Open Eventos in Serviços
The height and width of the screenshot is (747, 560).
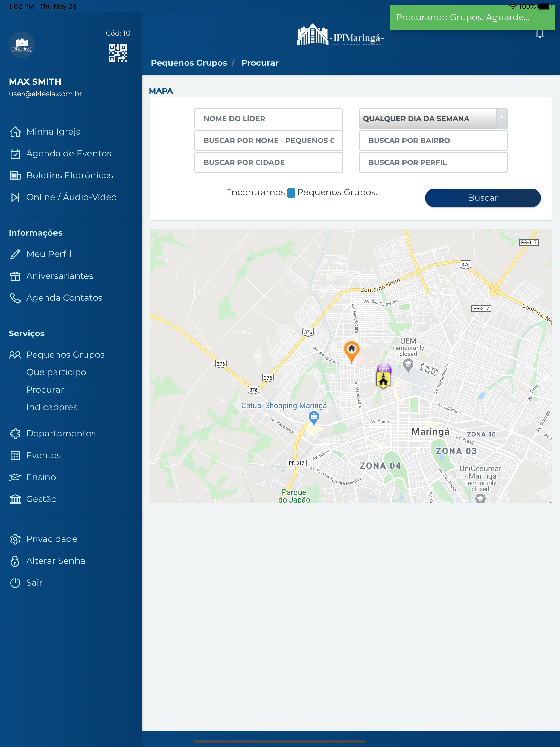[x=43, y=456]
